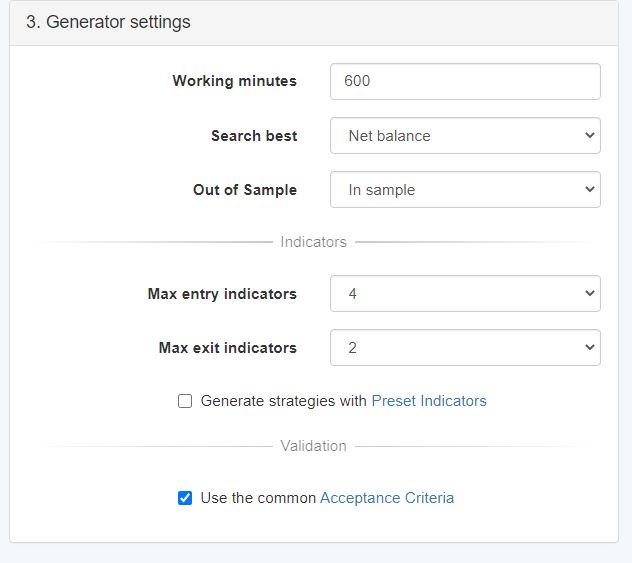632x563 pixels.
Task: Click the Max exit indicators label
Action: [228, 348]
